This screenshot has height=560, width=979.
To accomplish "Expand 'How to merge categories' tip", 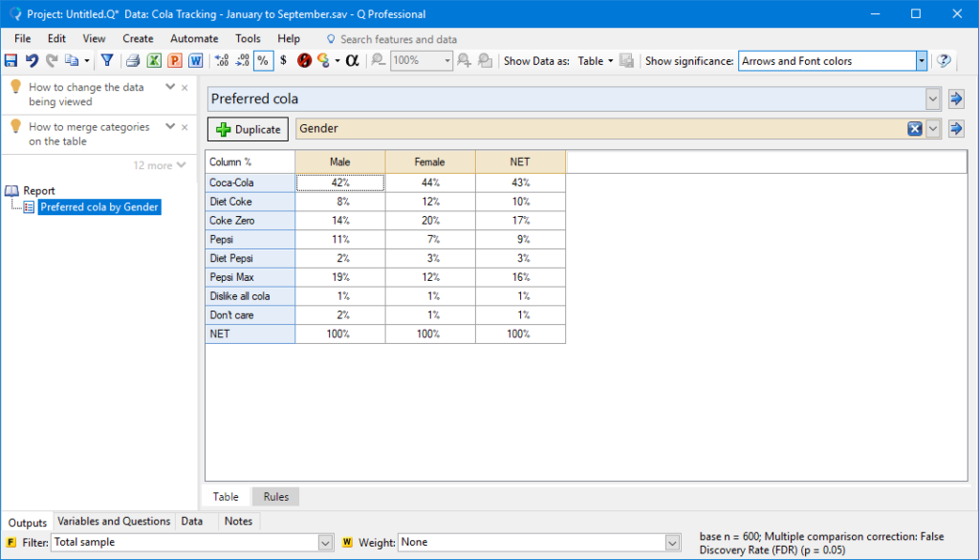I will (x=170, y=127).
